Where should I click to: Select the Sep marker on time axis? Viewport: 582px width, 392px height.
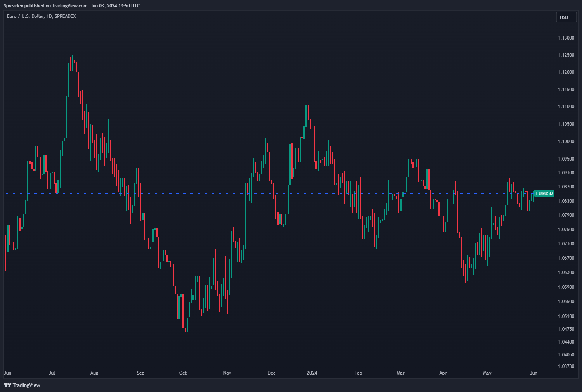(140, 373)
